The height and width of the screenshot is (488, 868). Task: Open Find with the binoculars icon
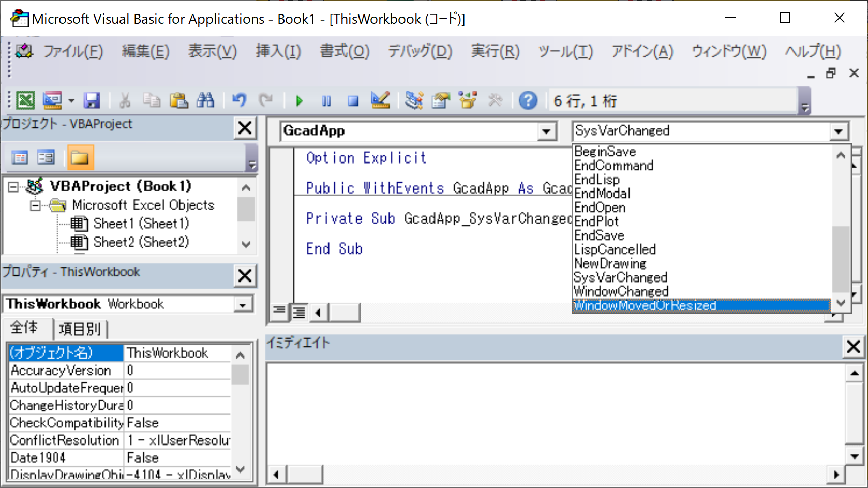[x=205, y=100]
